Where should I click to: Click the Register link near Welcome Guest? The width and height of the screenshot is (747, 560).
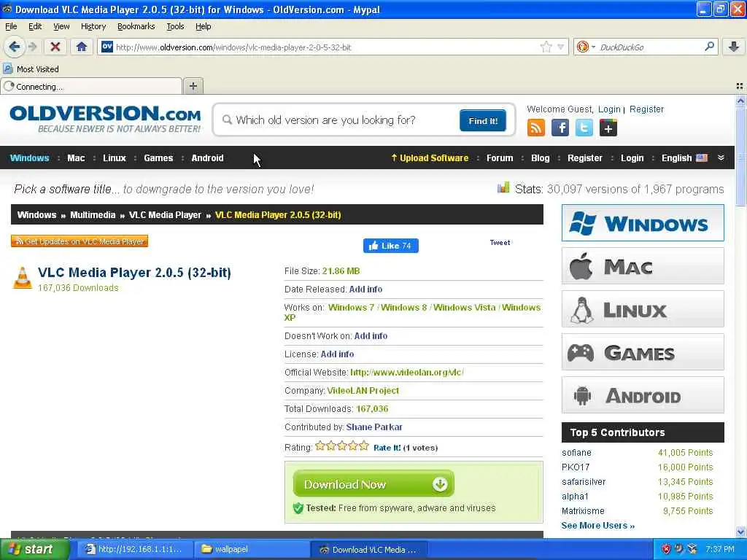(x=646, y=109)
